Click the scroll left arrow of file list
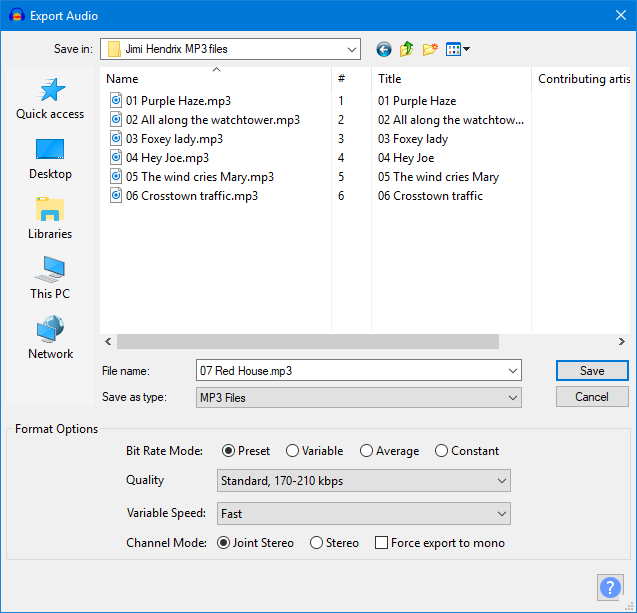The image size is (637, 613). click(108, 341)
